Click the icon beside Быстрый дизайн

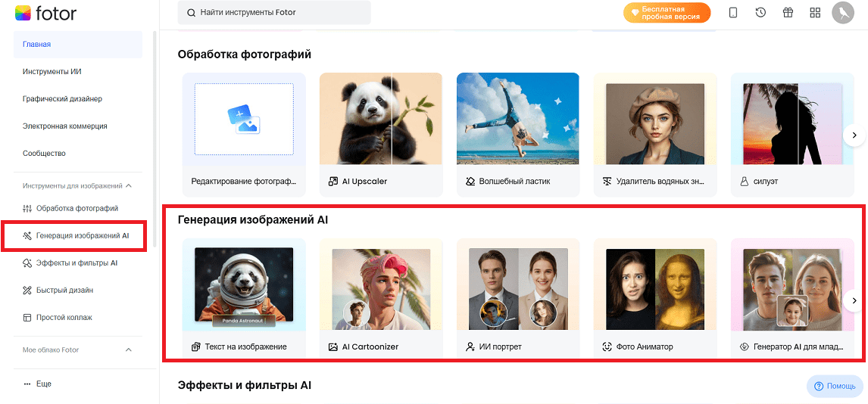28,291
